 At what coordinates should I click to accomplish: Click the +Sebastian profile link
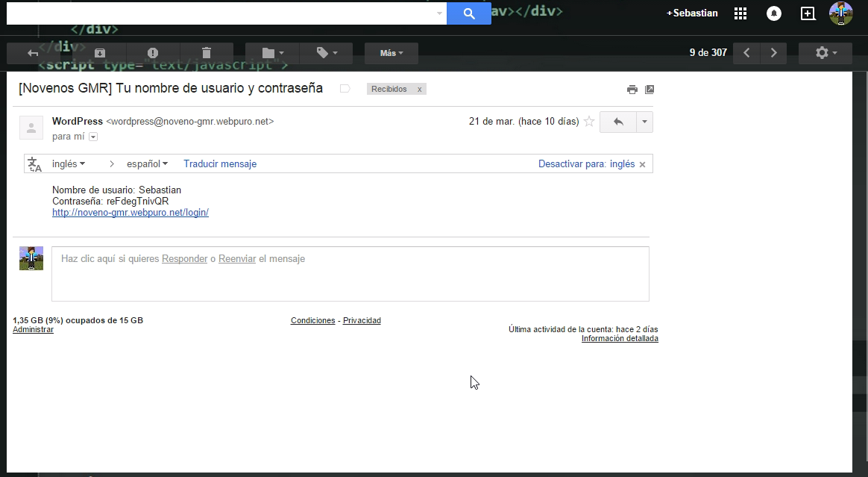pyautogui.click(x=692, y=13)
